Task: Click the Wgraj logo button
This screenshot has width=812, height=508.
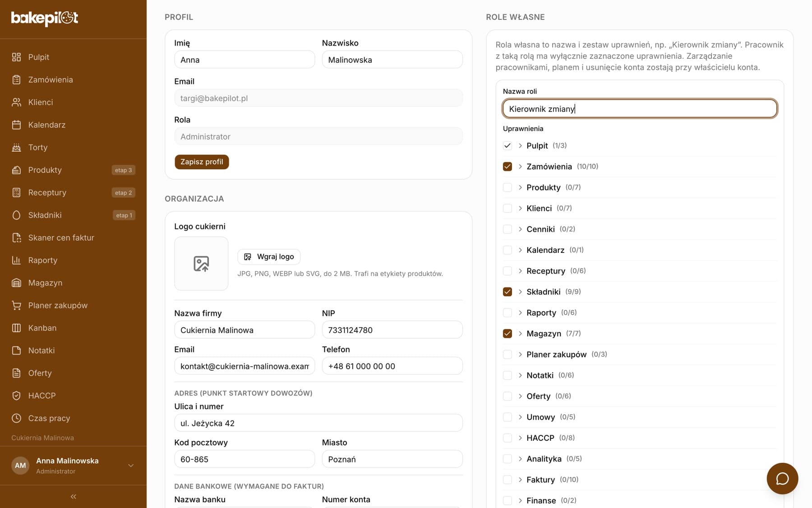Action: click(x=269, y=256)
